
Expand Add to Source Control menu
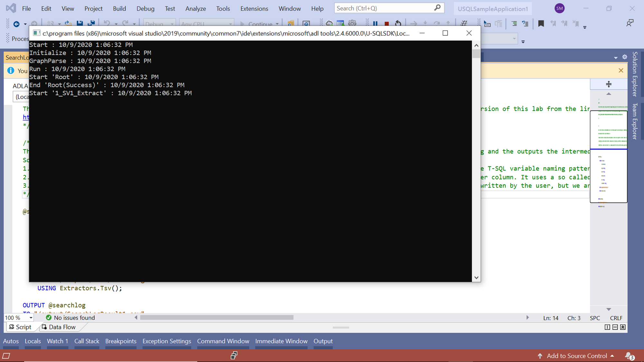pos(576,356)
